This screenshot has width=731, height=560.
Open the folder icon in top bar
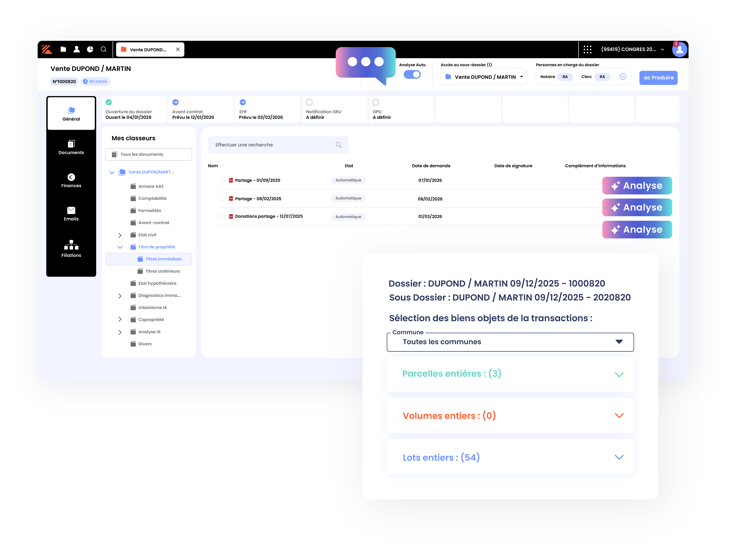coord(63,49)
